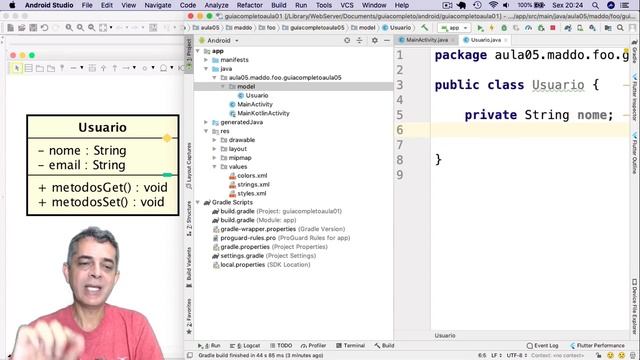Open the Build menu

[278, 5]
